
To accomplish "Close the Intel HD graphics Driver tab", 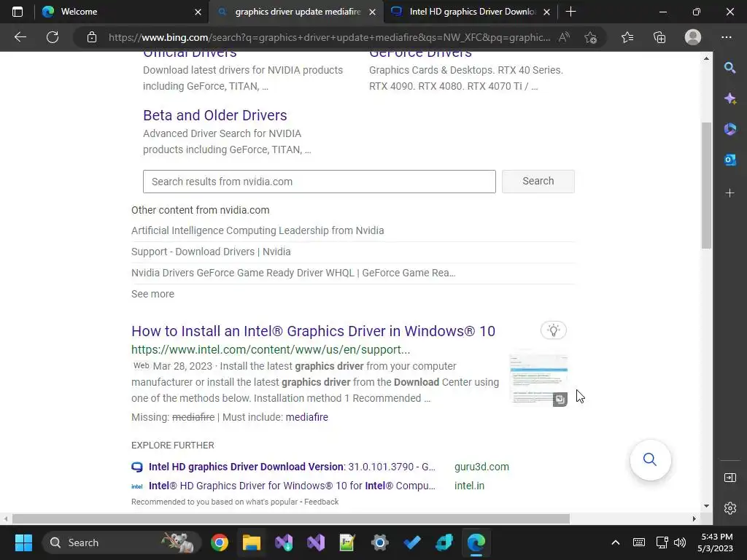I will click(x=547, y=12).
